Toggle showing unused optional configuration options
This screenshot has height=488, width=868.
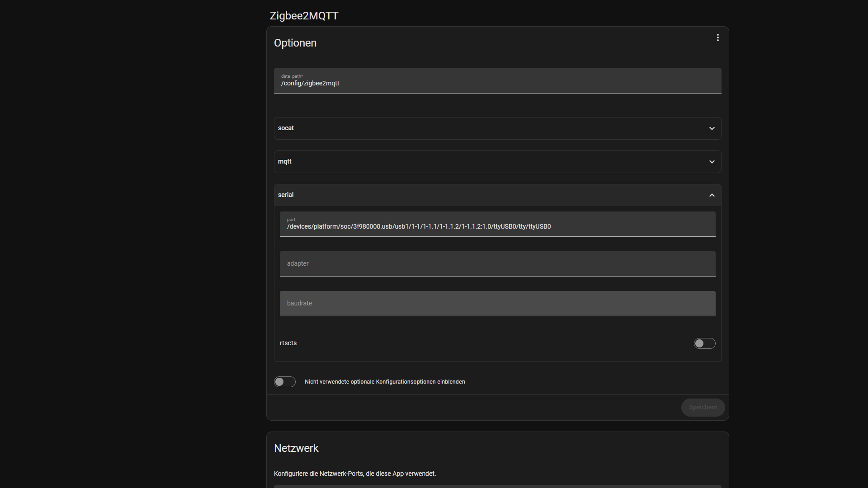(284, 382)
